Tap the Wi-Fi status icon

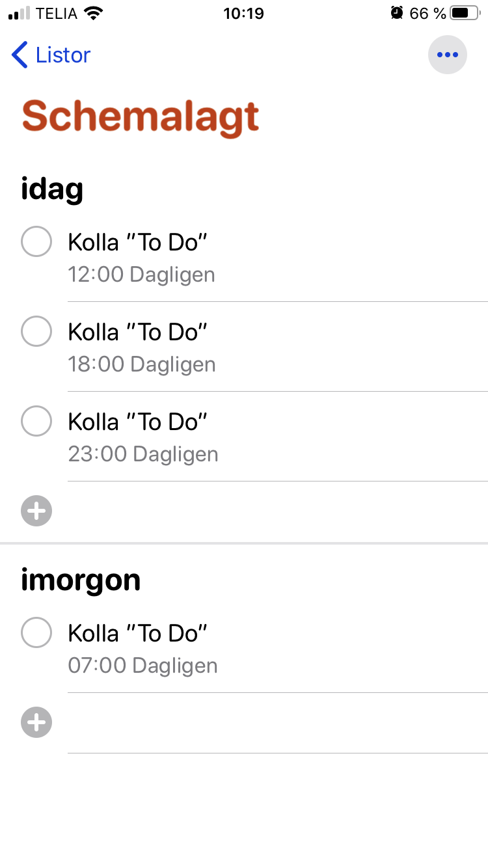pos(94,13)
